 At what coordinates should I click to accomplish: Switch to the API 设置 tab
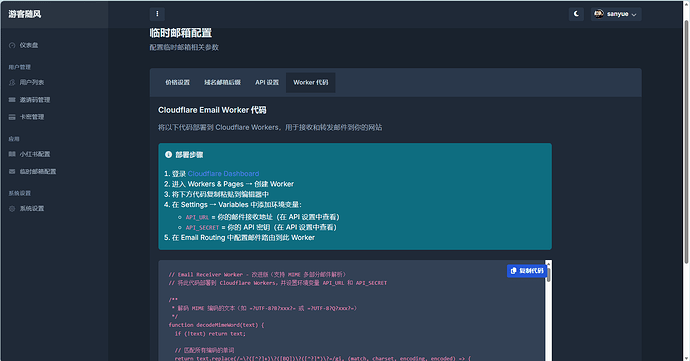267,82
